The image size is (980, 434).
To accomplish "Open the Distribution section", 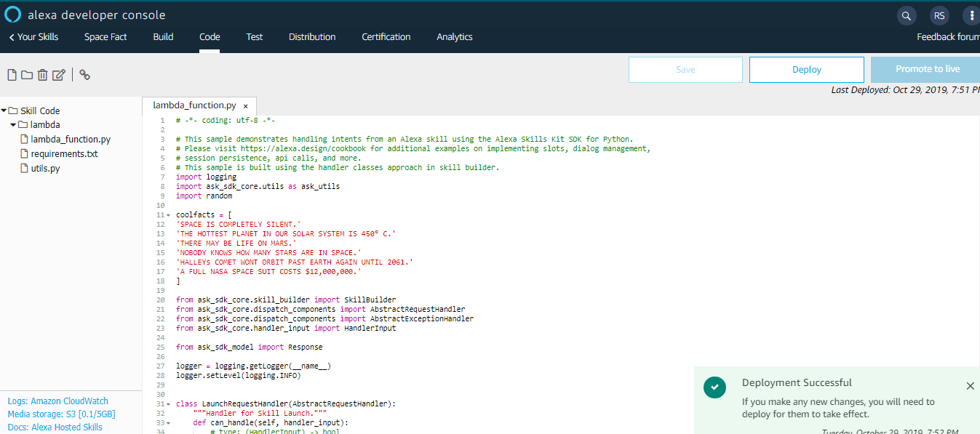I will (x=311, y=36).
